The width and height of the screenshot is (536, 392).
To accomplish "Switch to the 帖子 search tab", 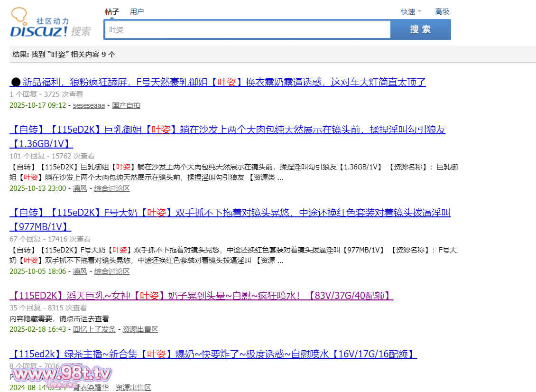I will 112,12.
